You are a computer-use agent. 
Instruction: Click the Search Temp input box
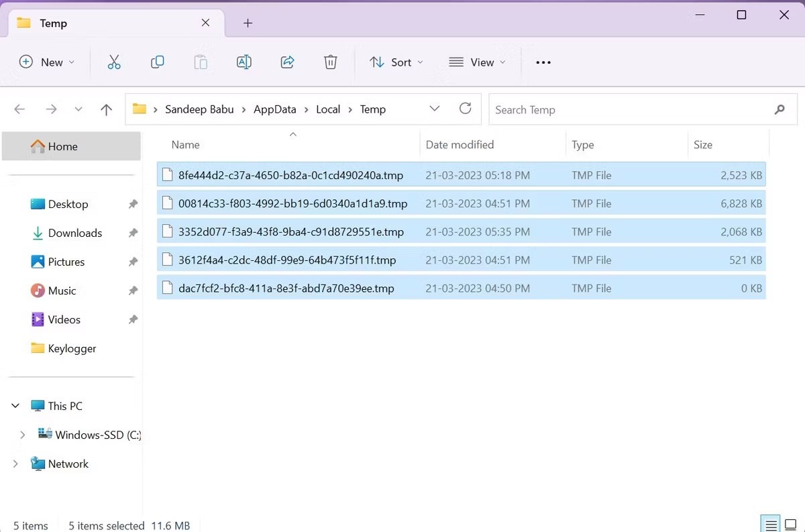tap(631, 109)
